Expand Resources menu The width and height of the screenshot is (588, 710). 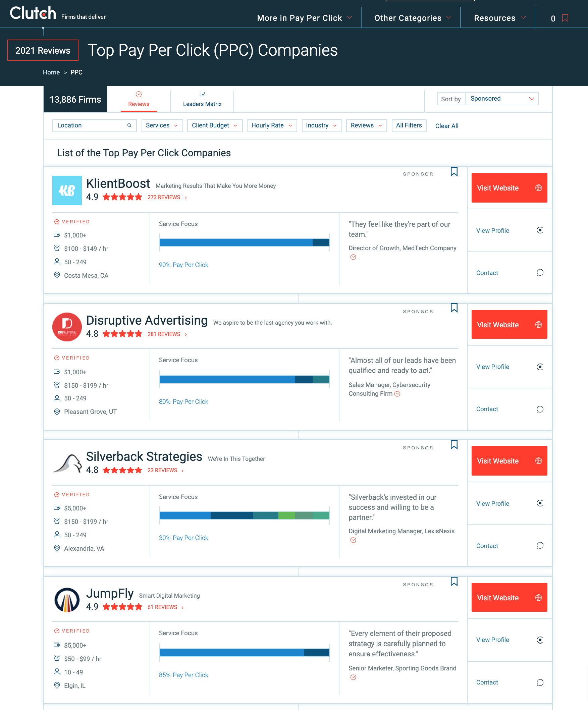click(500, 18)
